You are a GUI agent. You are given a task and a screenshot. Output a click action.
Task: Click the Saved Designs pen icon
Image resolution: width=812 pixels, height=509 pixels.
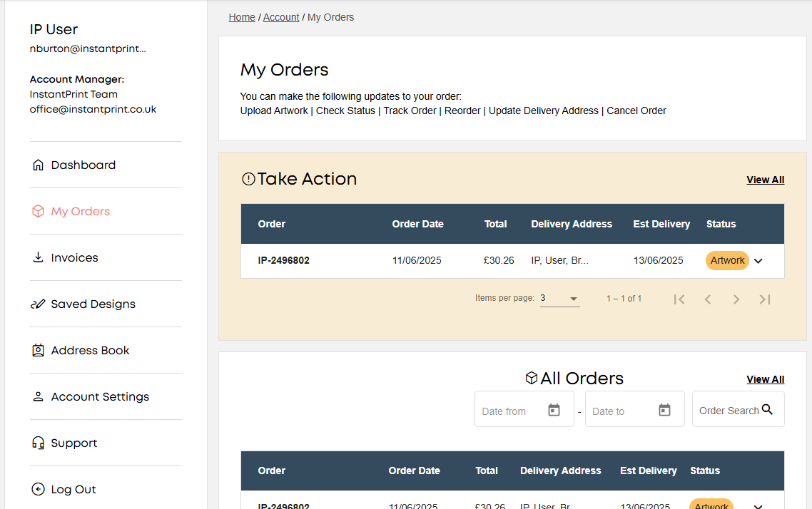39,304
